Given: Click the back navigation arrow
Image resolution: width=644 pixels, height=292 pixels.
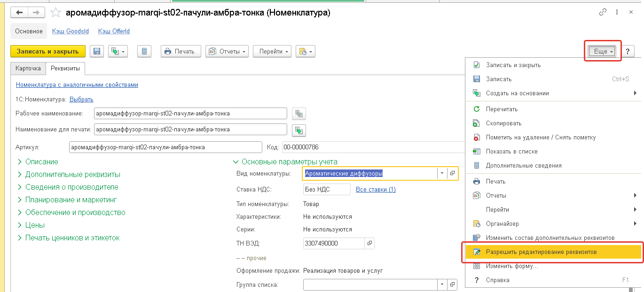Looking at the screenshot, I should click(20, 13).
